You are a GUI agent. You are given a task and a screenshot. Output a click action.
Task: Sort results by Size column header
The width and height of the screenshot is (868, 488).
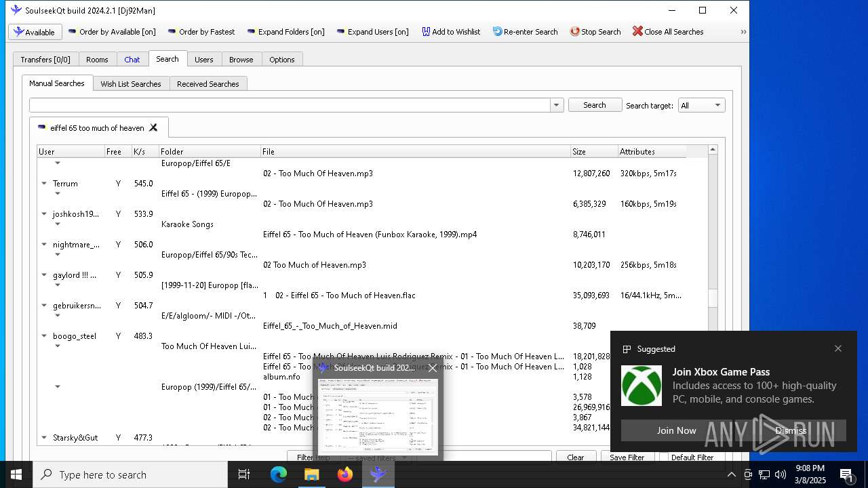pos(594,151)
